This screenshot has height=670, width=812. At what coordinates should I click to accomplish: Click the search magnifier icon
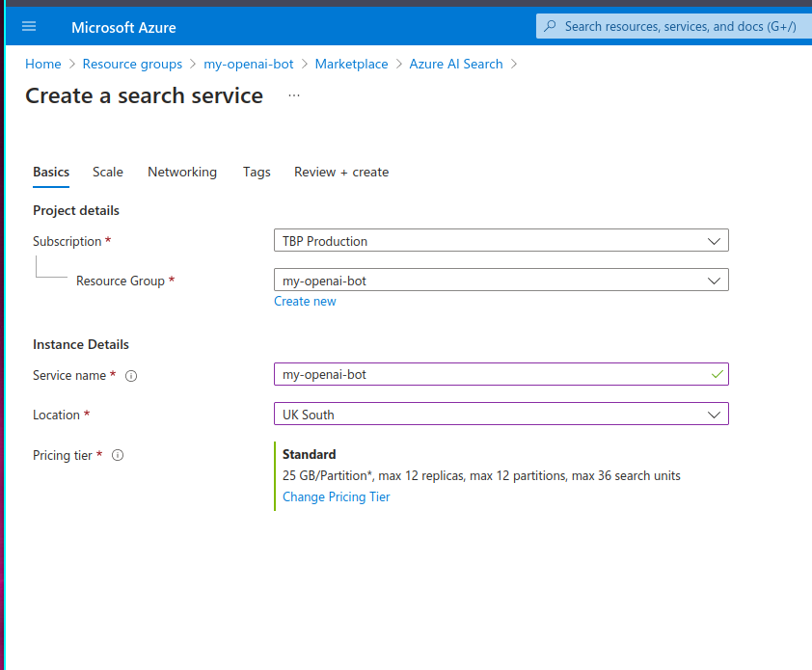tap(551, 26)
